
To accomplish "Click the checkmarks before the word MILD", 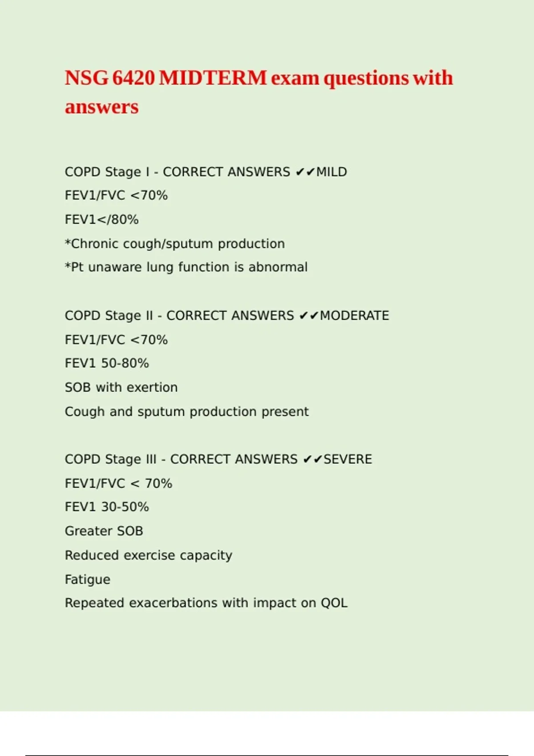I will point(305,172).
